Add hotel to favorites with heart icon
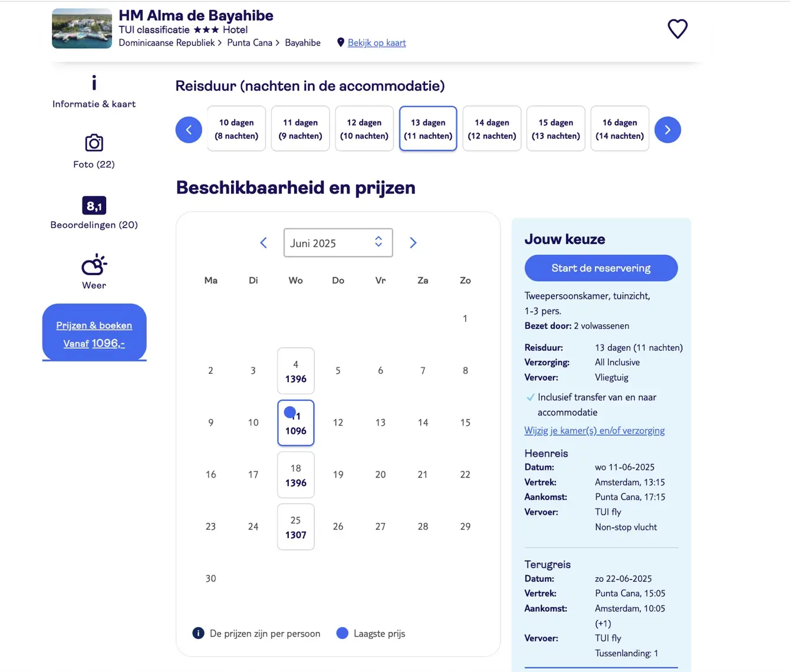790x672 pixels. [677, 28]
